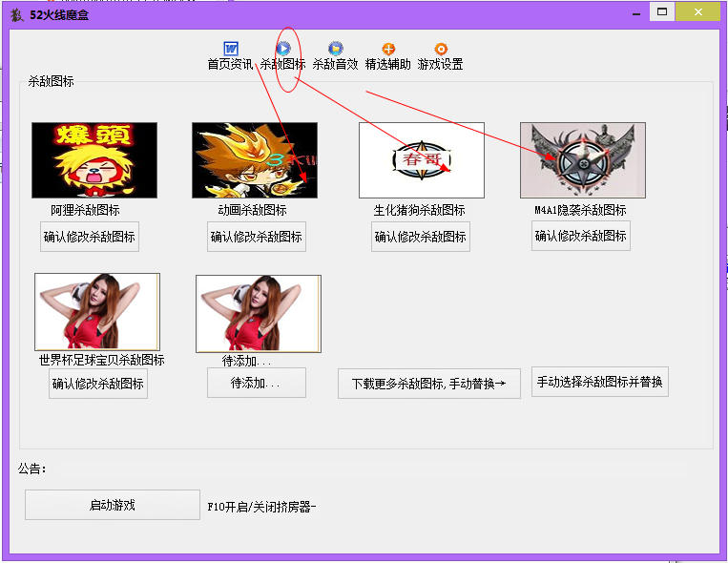Select the thumbnail above 待添加... label
The width and height of the screenshot is (728, 563).
coord(259,314)
